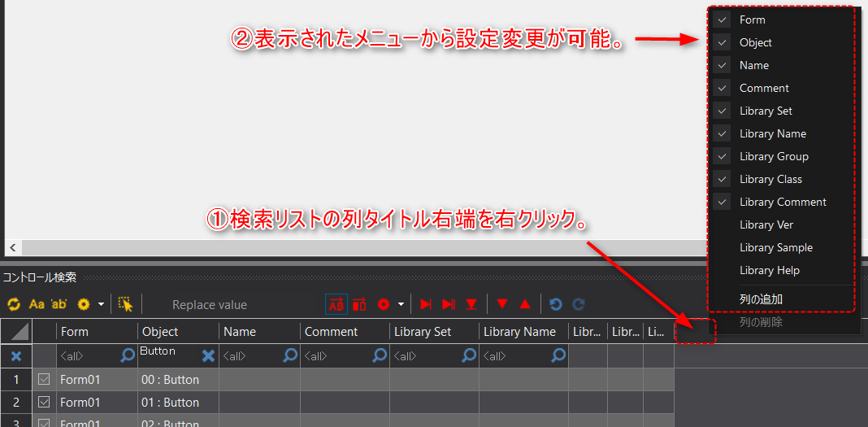Click the yellow gear settings icon
This screenshot has width=868, height=427.
pos(83,304)
